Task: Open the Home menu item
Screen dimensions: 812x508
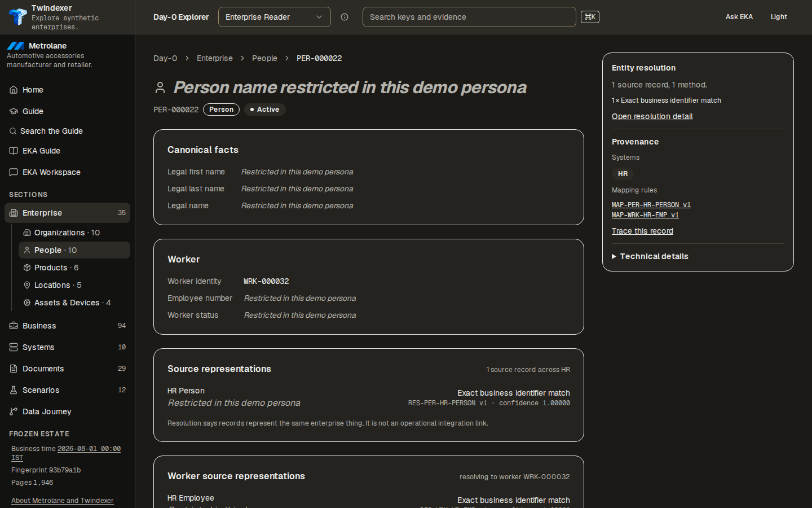Action: pyautogui.click(x=67, y=90)
